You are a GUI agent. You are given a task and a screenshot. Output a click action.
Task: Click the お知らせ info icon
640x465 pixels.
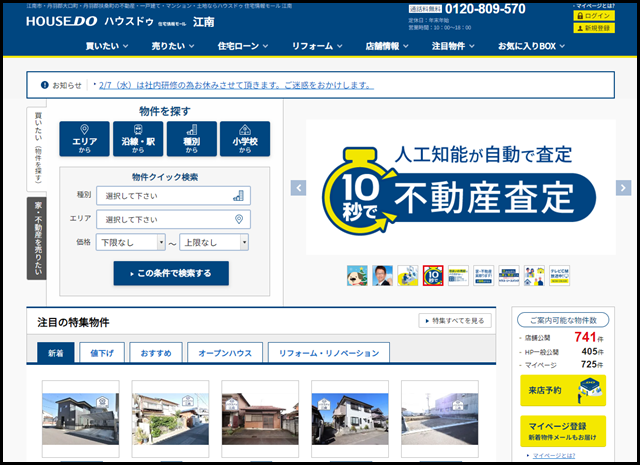(x=44, y=85)
